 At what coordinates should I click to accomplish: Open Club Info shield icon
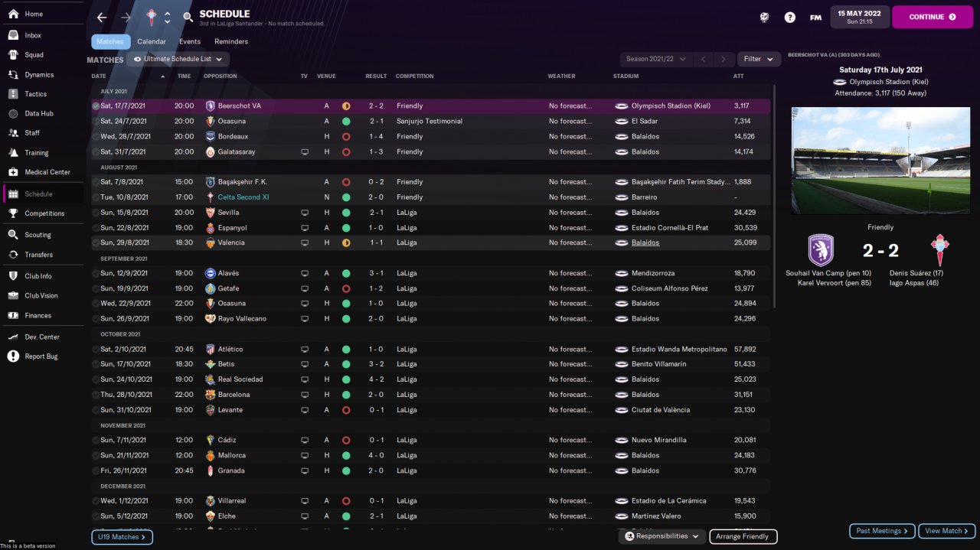coord(13,276)
